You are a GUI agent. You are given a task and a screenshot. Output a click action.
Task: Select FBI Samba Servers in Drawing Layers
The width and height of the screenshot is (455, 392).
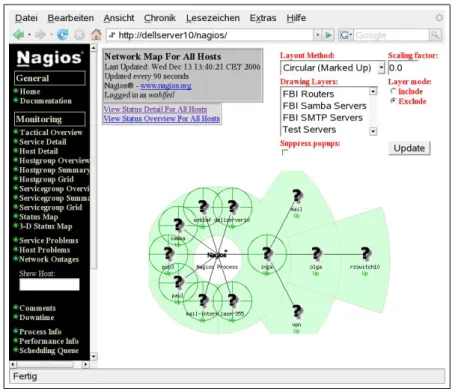tap(325, 106)
